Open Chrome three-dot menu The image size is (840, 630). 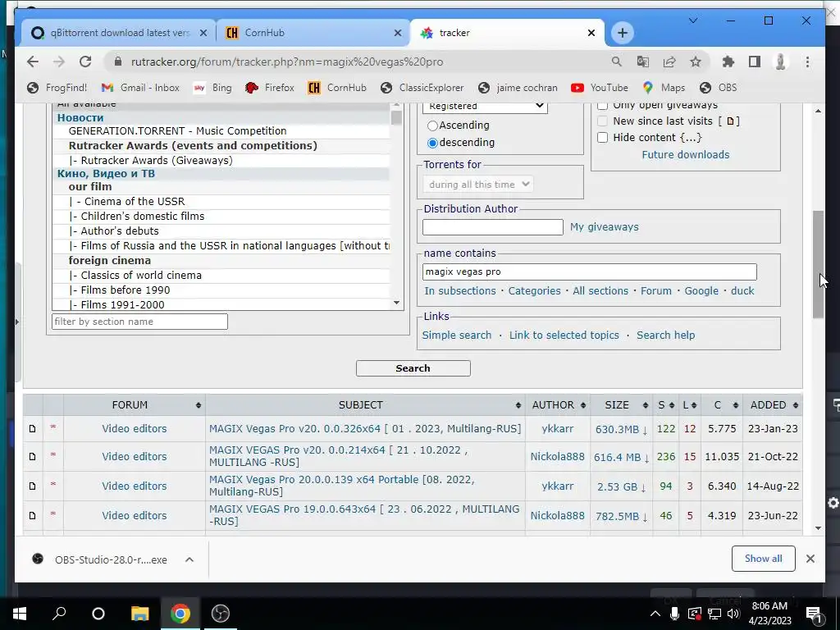pos(807,62)
